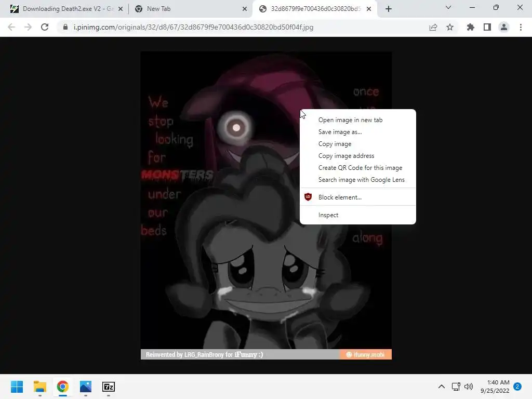The height and width of the screenshot is (399, 532).
Task: Open the volume speaker tray icon
Action: point(469,387)
